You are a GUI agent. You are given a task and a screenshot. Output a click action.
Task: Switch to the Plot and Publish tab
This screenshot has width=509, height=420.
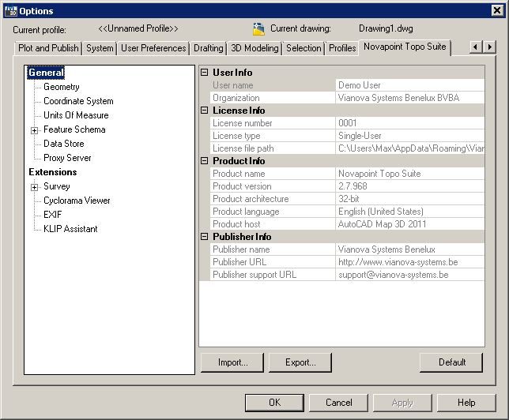click(48, 48)
